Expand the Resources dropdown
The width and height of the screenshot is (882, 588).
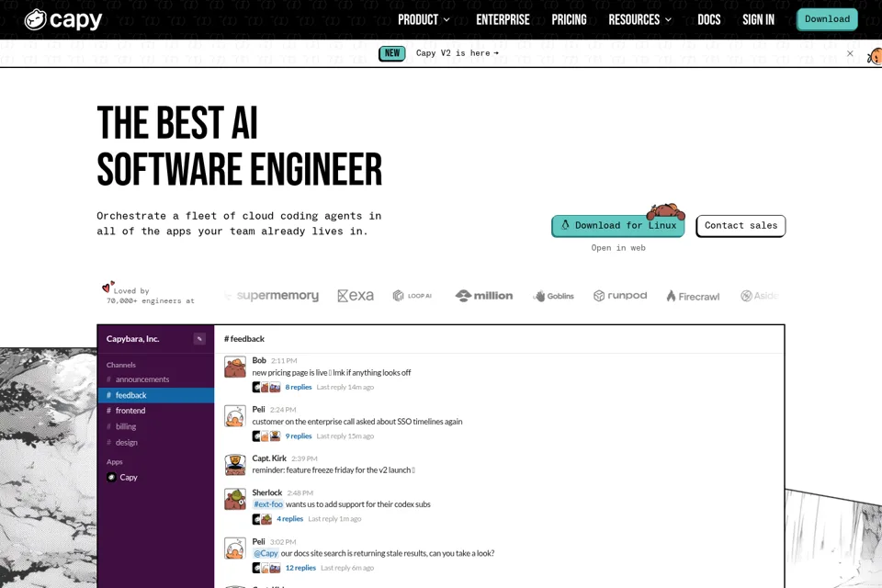[639, 19]
